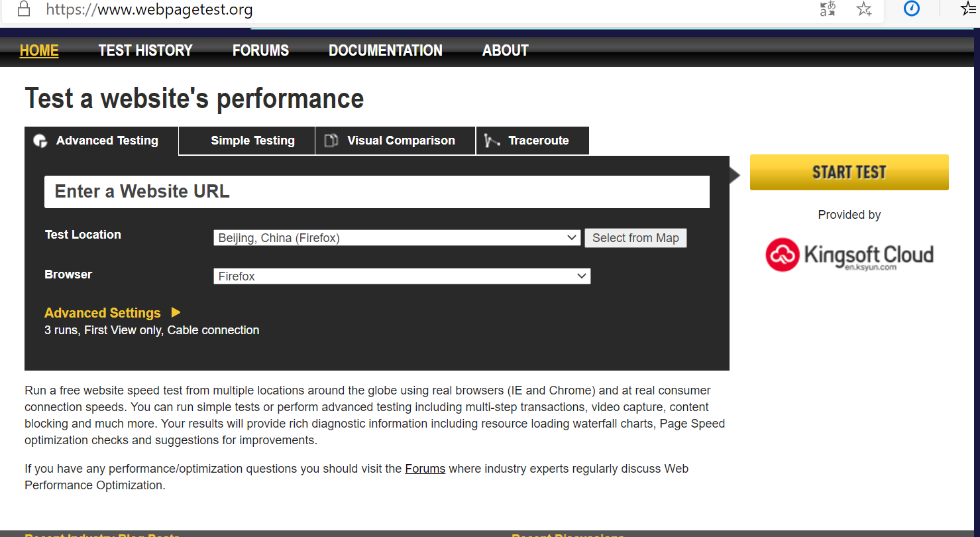The image size is (980, 537).
Task: Click the Traceroute route graph icon
Action: tap(491, 140)
